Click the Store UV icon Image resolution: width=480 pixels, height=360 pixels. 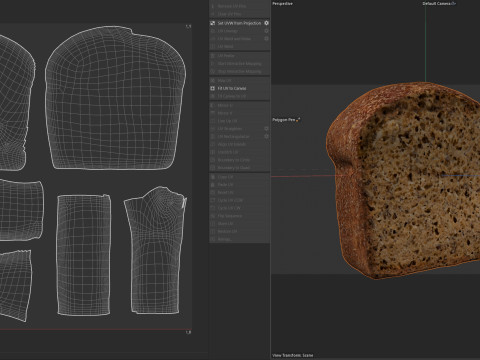pos(213,224)
